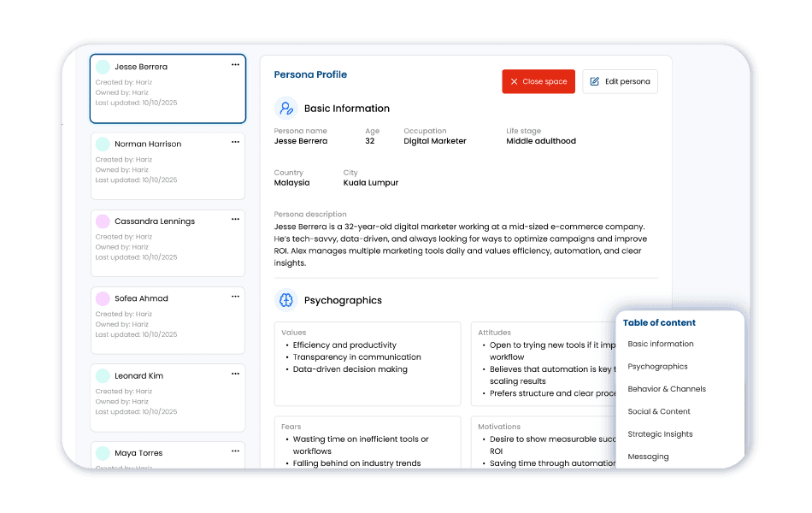Open options menu for Norman Harrison
This screenshot has width=812, height=513.
[x=236, y=142]
